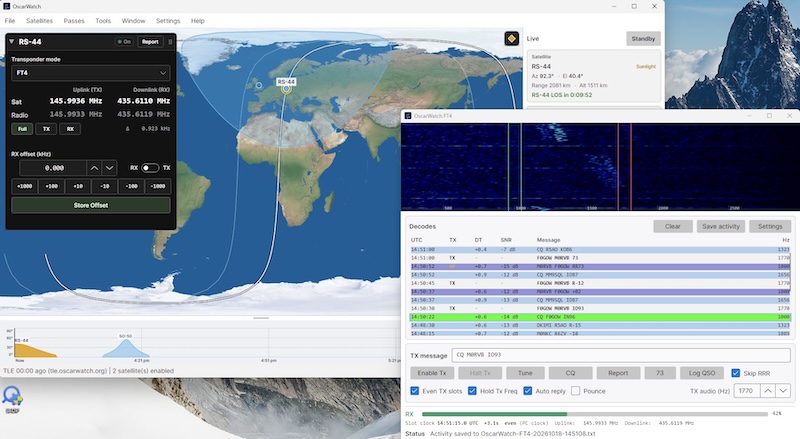This screenshot has width=800, height=439.
Task: Click the Report button in FT4 window
Action: point(618,373)
